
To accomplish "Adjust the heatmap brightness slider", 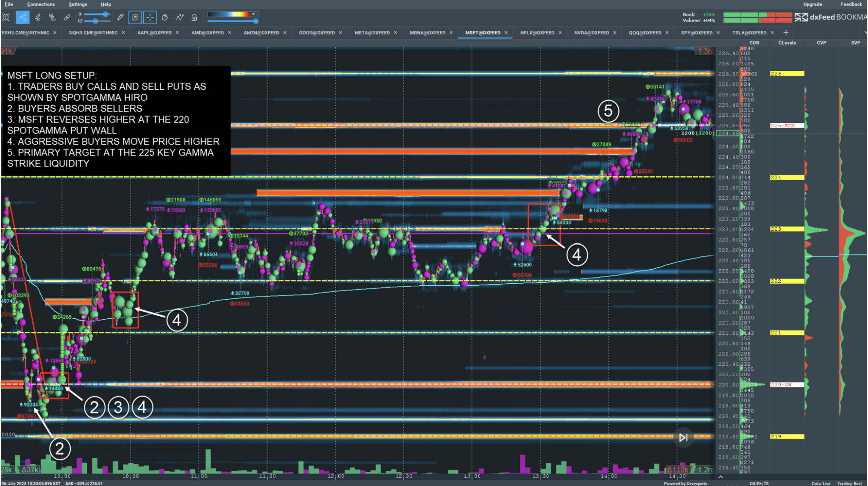I will coord(98,14).
